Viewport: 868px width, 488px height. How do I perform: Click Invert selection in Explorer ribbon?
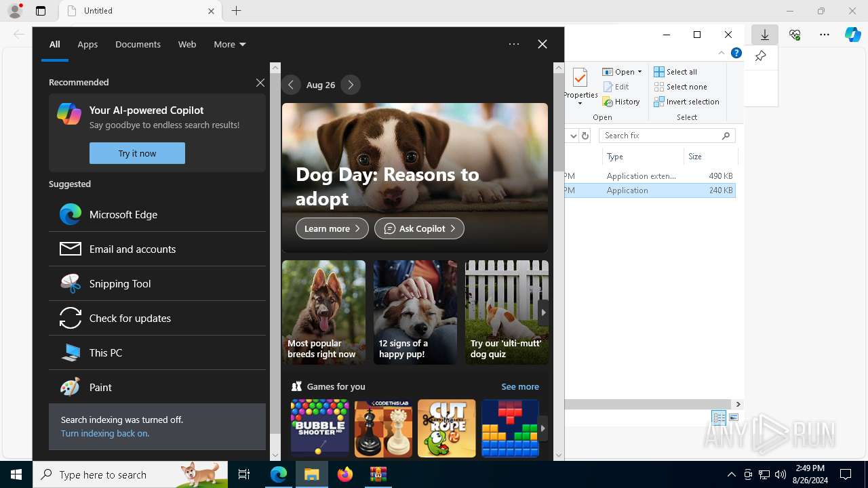[686, 102]
